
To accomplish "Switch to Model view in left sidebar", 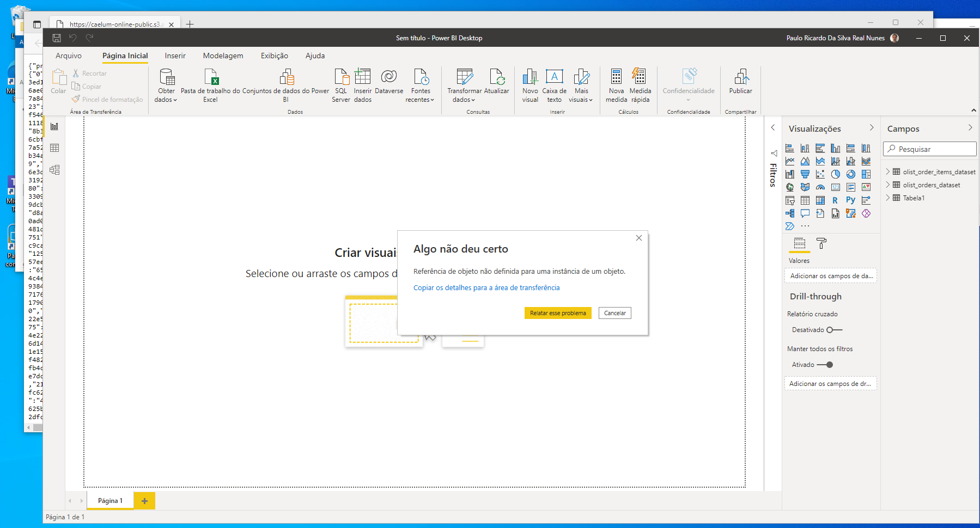I will [x=54, y=170].
